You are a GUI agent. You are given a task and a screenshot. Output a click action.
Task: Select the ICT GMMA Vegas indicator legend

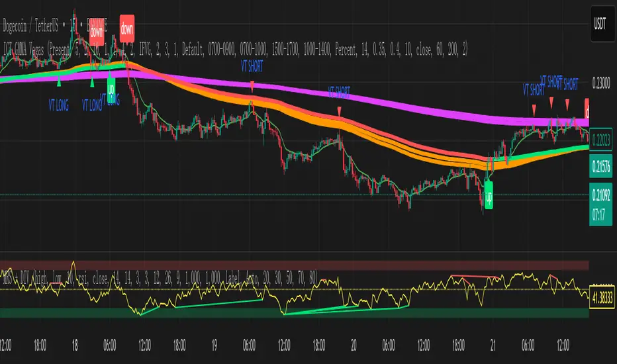coord(235,50)
